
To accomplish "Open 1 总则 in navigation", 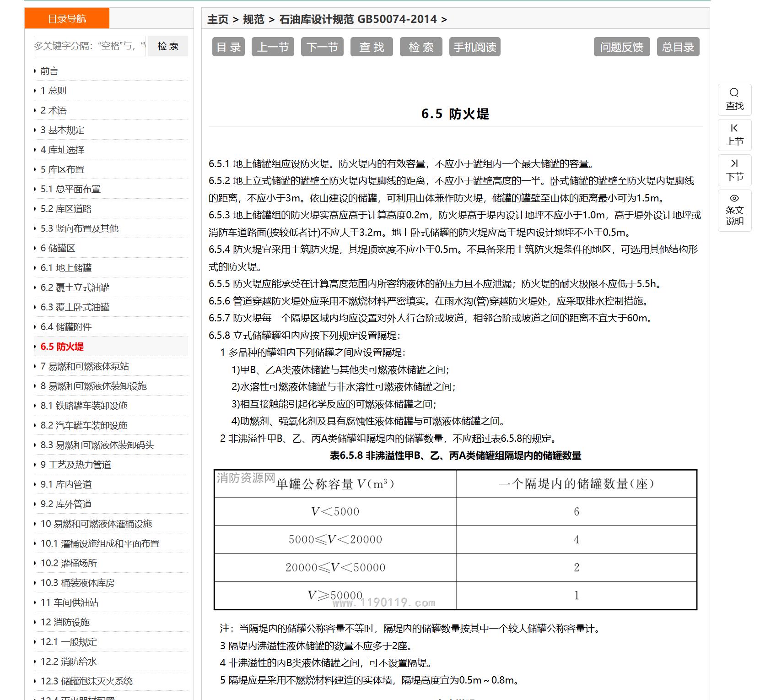I will coord(53,91).
